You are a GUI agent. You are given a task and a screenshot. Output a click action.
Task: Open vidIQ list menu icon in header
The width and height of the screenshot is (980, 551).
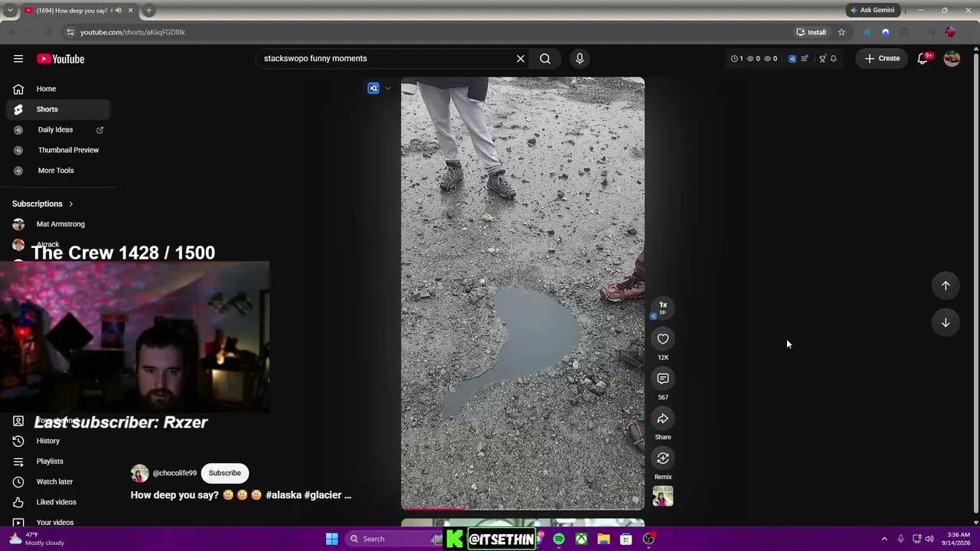coord(805,58)
